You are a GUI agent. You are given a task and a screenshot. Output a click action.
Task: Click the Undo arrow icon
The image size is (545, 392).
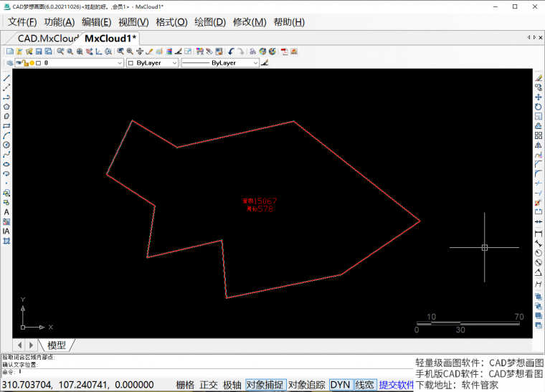tap(231, 52)
